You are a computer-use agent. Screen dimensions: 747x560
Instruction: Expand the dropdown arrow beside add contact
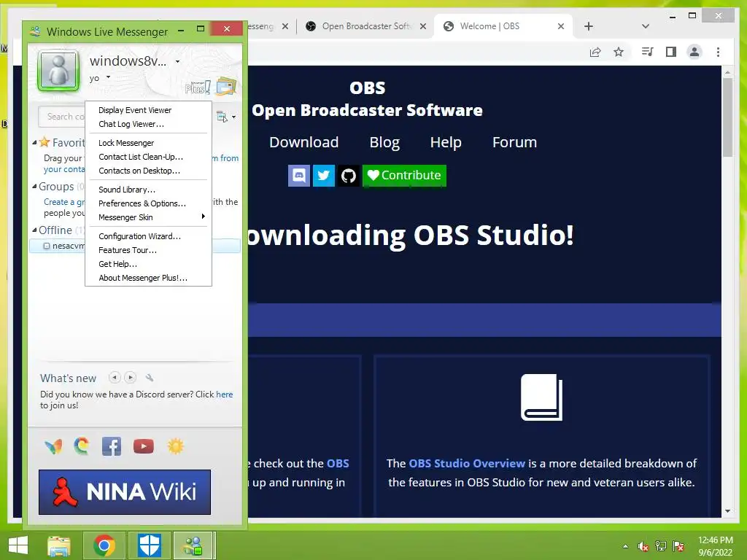point(234,117)
